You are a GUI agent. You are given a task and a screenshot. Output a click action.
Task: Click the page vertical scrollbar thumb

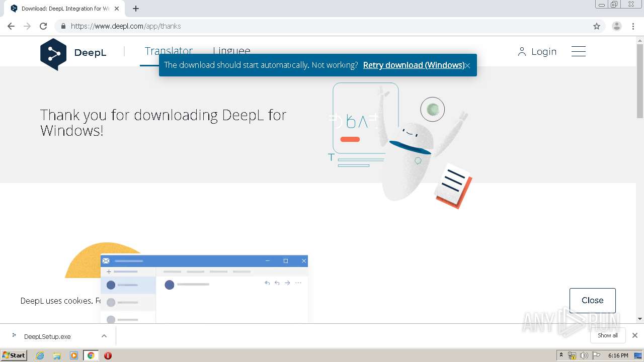coord(640,80)
